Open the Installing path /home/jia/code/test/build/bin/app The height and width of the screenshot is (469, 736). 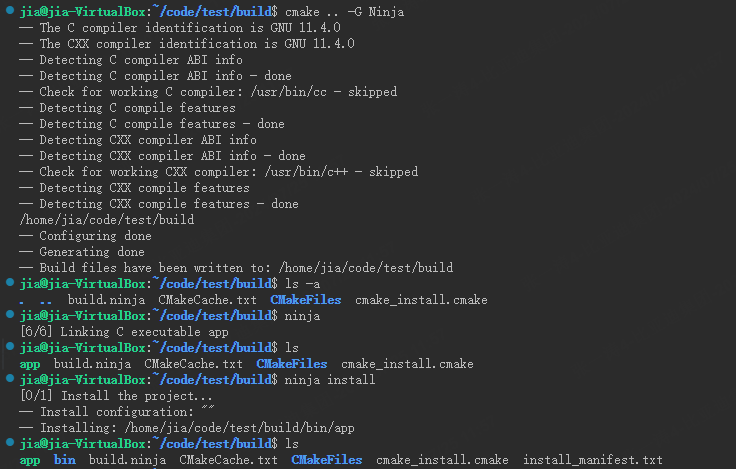tap(239, 428)
